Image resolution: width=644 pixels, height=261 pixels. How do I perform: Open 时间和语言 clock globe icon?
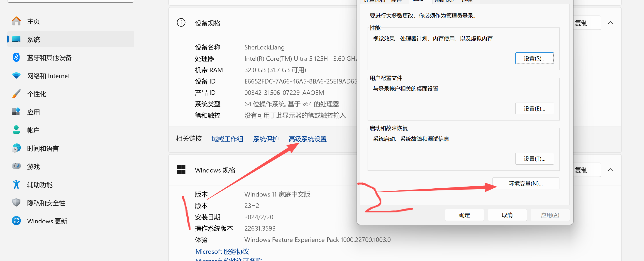16,148
